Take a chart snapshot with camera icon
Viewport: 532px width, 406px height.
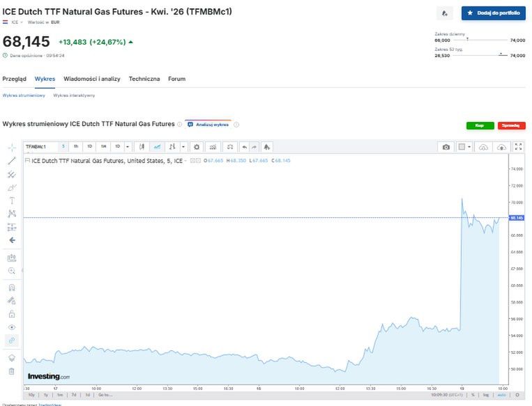(446, 147)
